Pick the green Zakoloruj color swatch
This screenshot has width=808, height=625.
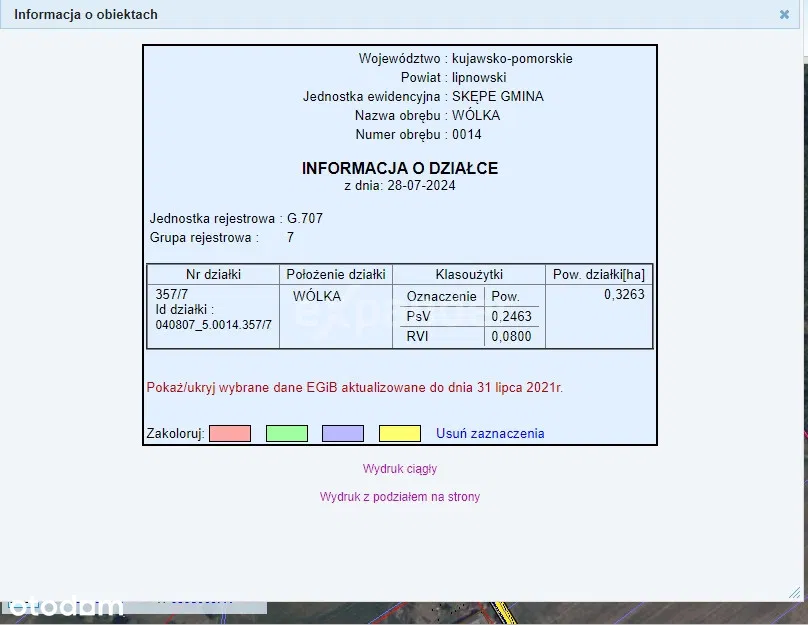(x=286, y=433)
